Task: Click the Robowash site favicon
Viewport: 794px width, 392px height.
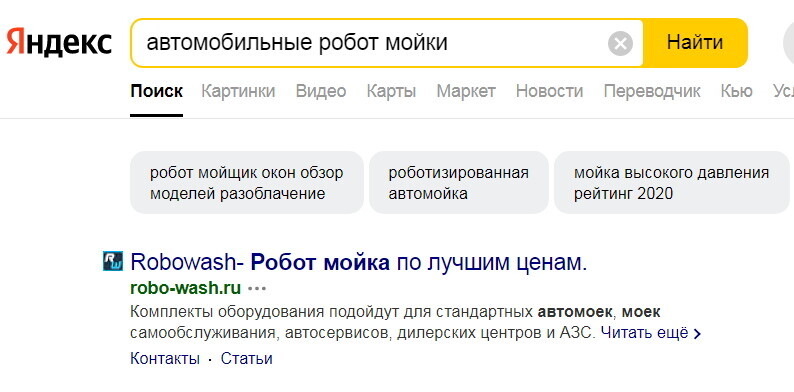Action: coord(113,261)
